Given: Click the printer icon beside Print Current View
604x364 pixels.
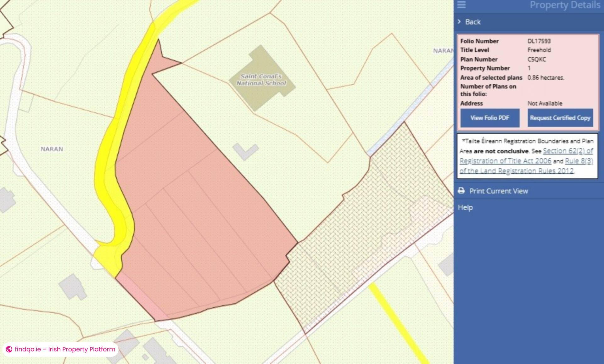Looking at the screenshot, I should [461, 191].
